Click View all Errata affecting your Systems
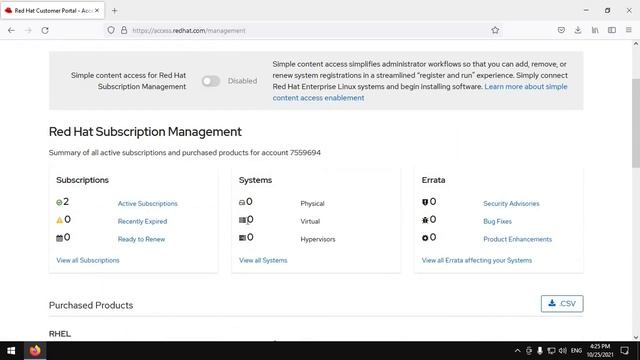640x360 pixels. (477, 260)
